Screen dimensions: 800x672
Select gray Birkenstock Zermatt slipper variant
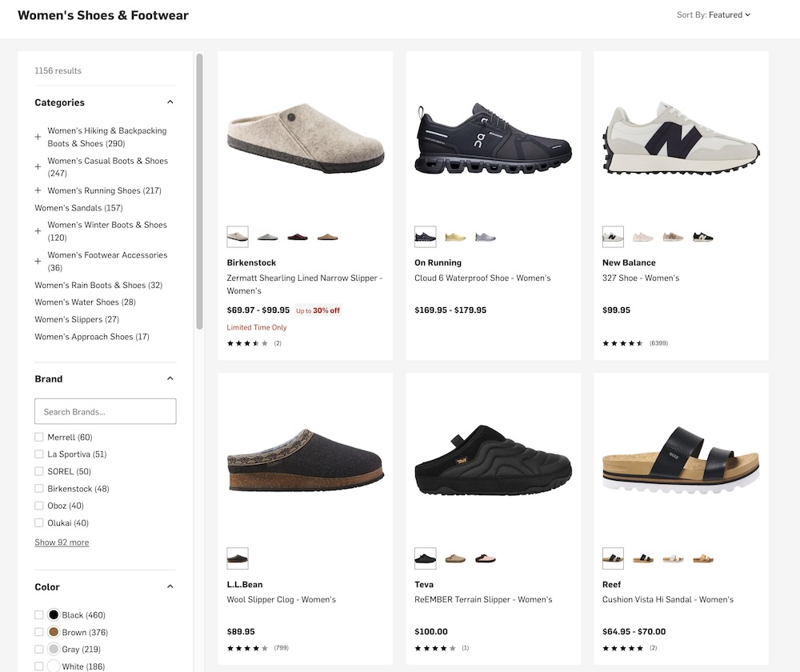(x=267, y=237)
